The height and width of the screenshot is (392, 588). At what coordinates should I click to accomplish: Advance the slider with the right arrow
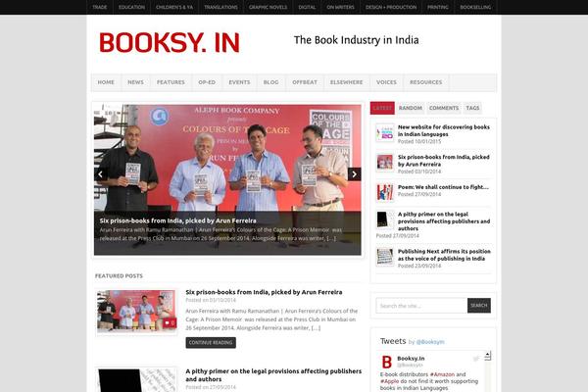(x=354, y=174)
